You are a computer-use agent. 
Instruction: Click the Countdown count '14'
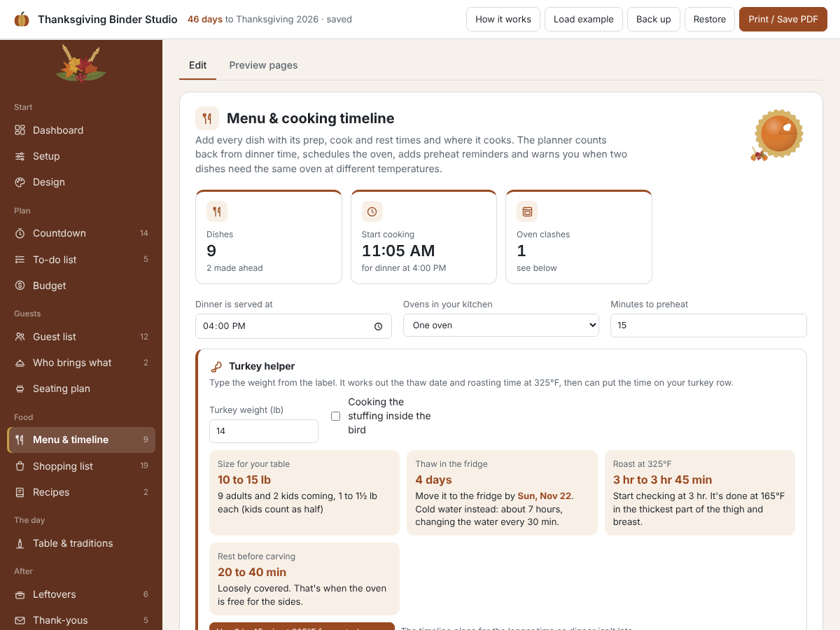click(144, 233)
